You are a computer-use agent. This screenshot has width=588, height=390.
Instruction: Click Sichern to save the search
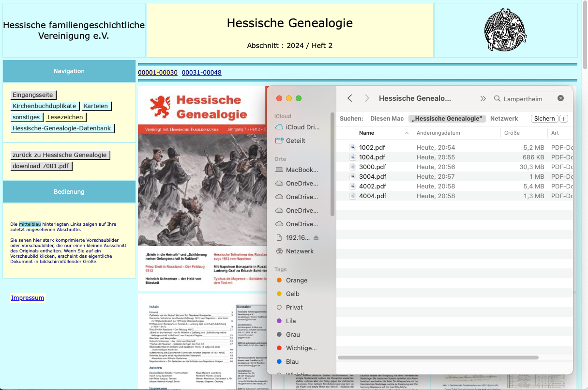tap(544, 119)
